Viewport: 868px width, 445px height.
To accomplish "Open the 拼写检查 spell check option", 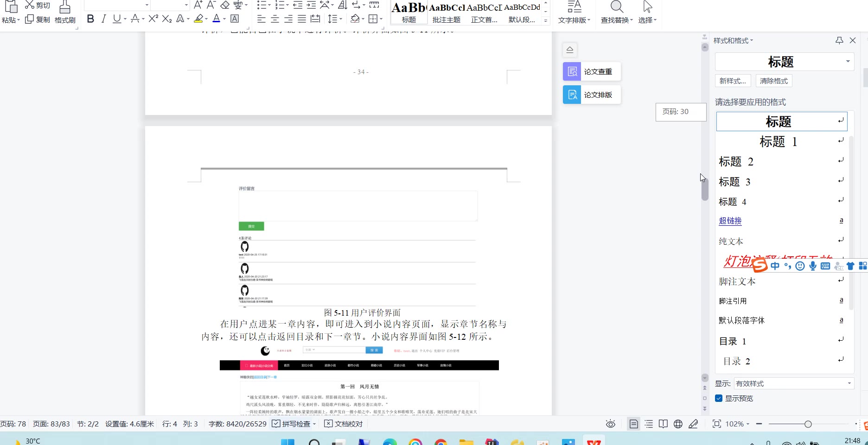I will pyautogui.click(x=294, y=424).
